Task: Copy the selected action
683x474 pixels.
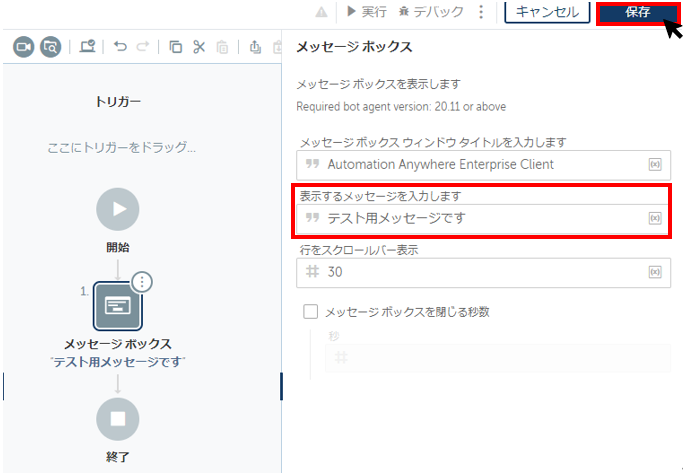Action: coord(176,47)
